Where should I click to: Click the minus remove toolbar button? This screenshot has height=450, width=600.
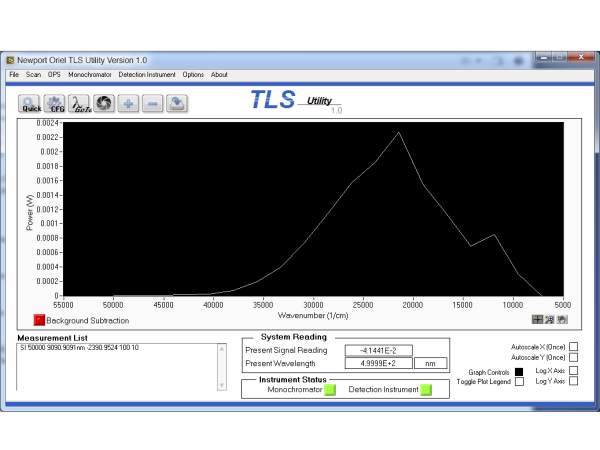(x=152, y=104)
